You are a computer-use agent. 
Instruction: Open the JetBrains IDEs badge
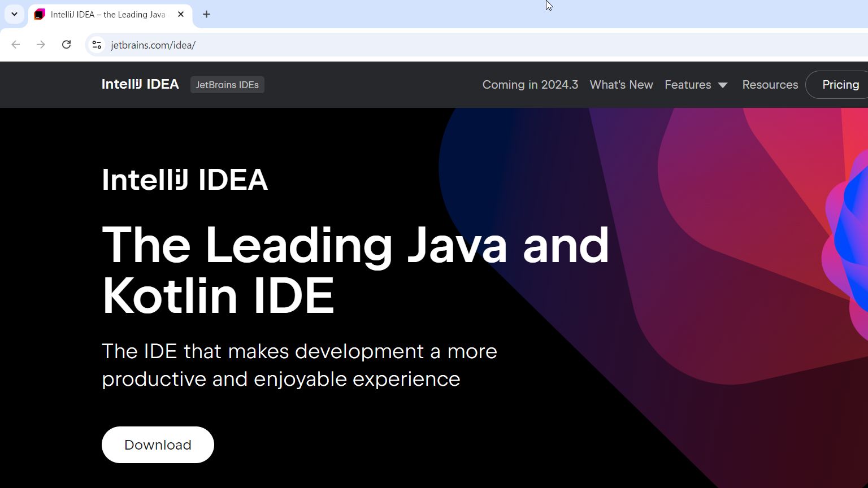[227, 85]
